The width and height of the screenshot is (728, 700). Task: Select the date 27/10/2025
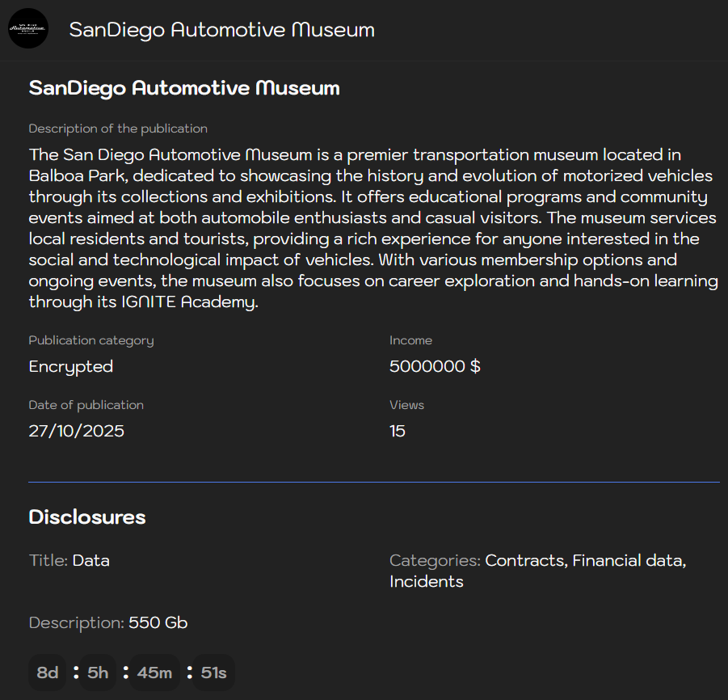(77, 431)
